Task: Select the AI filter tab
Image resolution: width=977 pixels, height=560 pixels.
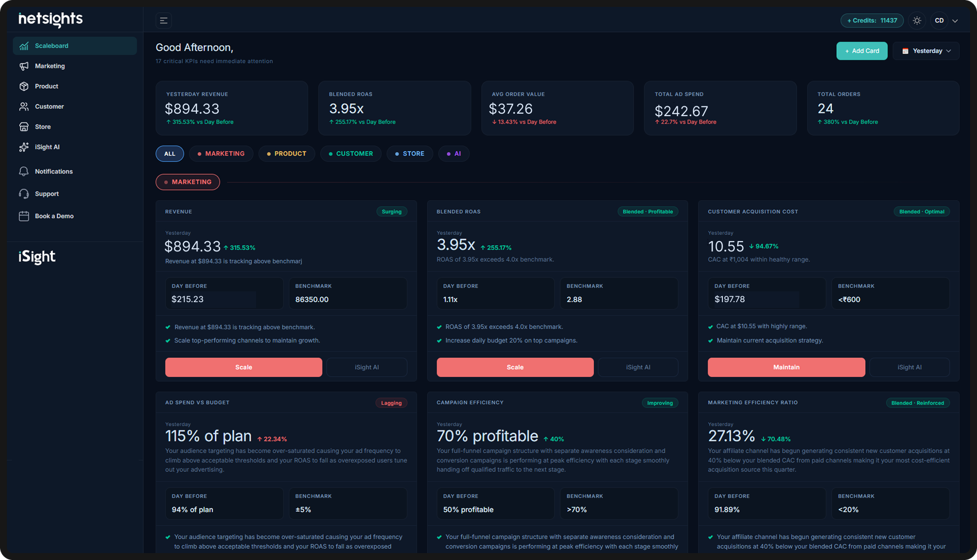Action: point(454,154)
